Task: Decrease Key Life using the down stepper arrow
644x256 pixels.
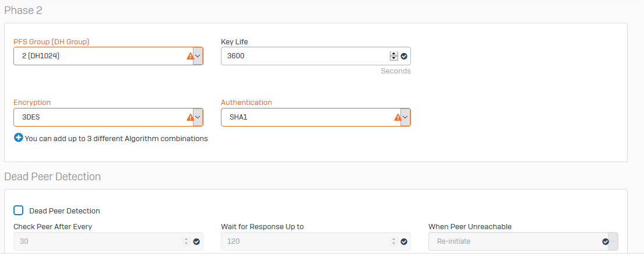Action: pos(394,58)
